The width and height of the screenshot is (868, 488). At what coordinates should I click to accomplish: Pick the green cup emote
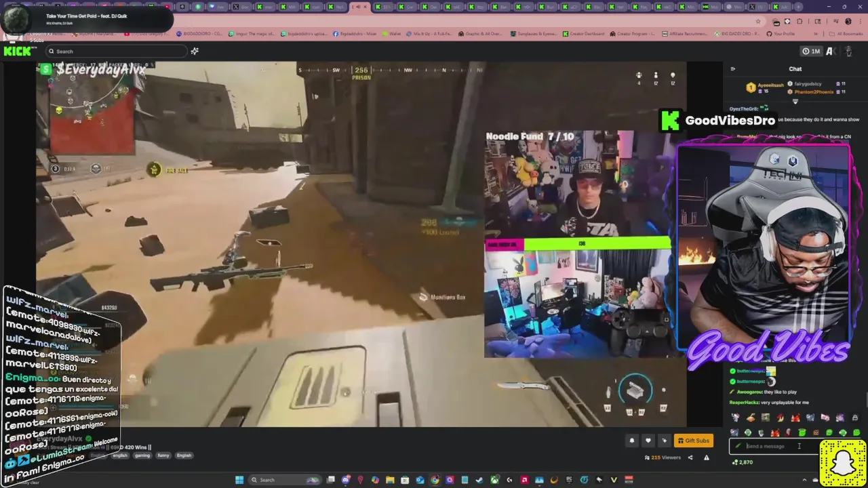pyautogui.click(x=802, y=432)
